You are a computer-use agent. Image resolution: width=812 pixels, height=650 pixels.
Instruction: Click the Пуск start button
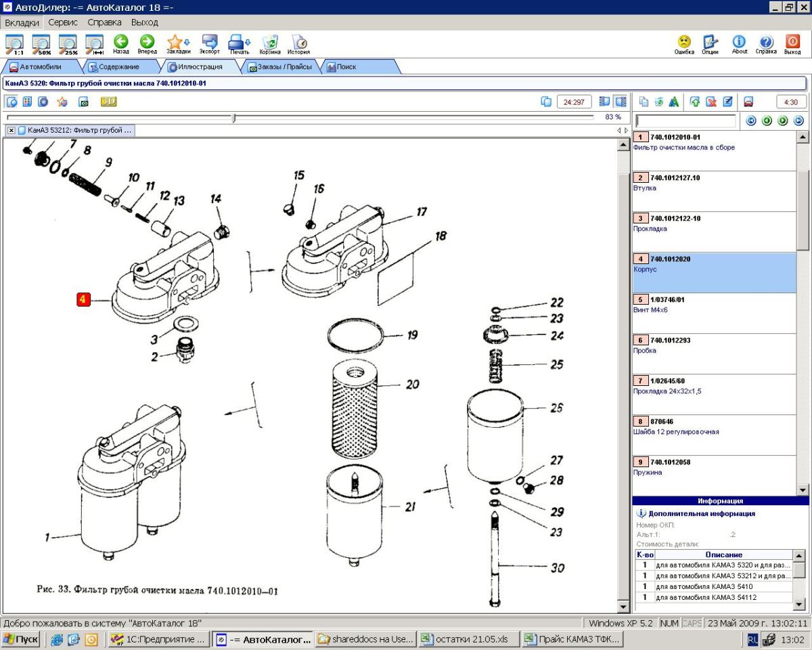21,639
